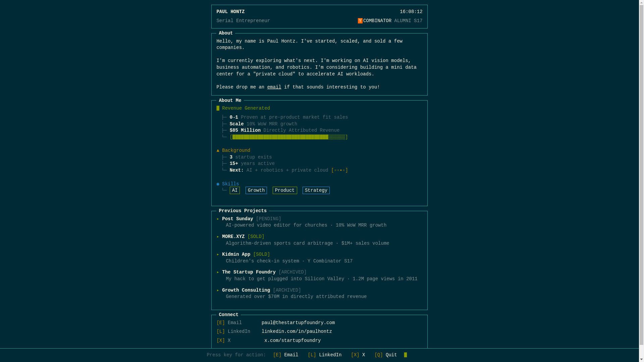This screenshot has height=362, width=644.
Task: Expand The Startup Foundry project arrow
Action: pyautogui.click(x=218, y=272)
